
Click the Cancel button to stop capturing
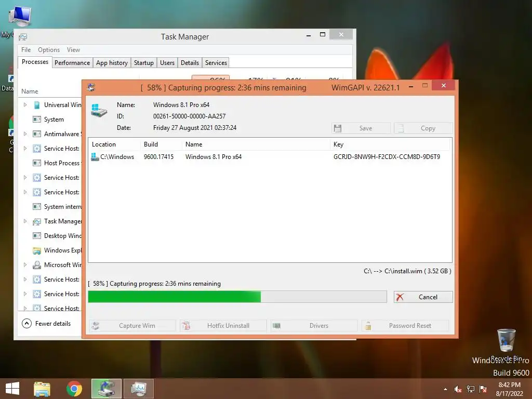423,297
